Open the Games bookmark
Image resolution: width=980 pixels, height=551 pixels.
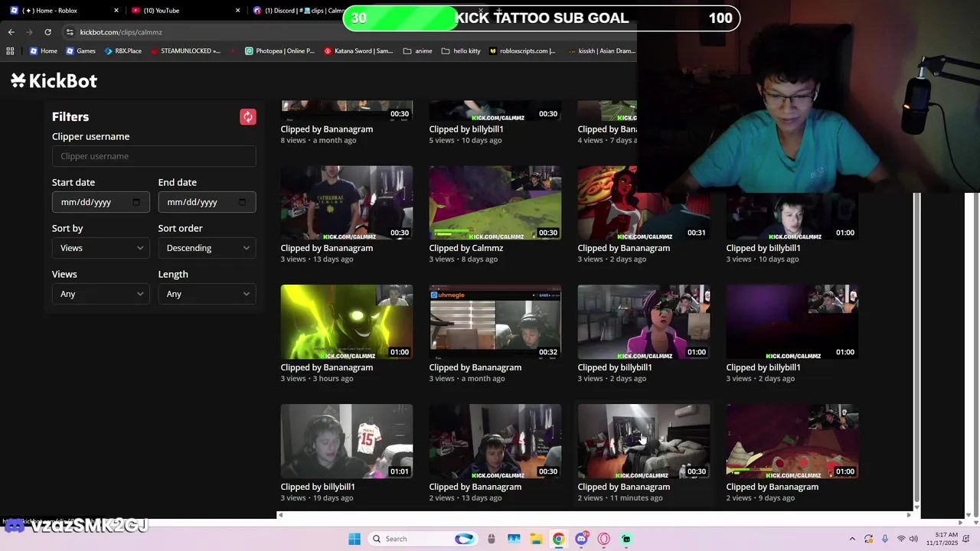(80, 51)
